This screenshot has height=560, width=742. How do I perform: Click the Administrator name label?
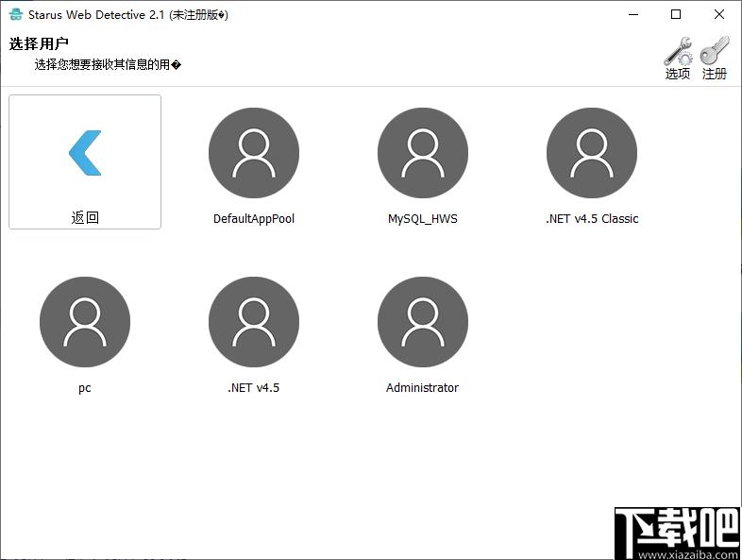click(423, 388)
